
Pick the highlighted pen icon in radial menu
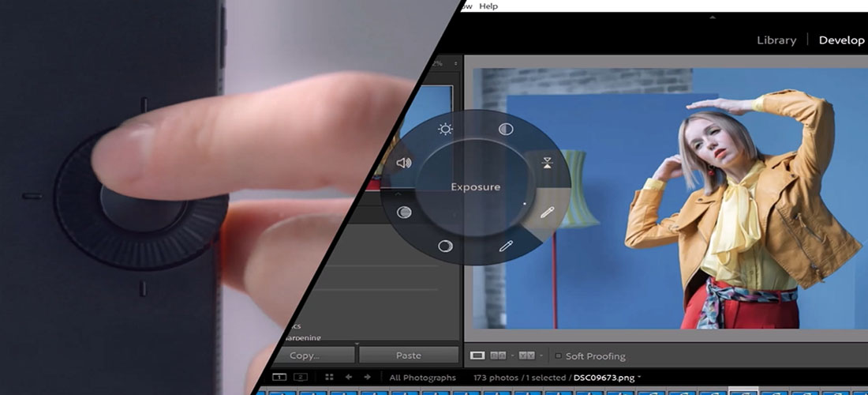(547, 213)
